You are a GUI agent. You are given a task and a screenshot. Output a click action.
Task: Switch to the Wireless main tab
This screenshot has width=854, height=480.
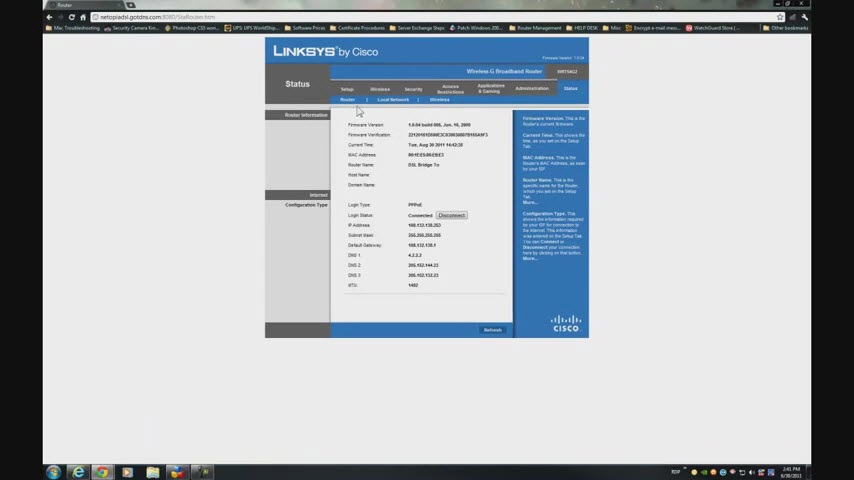tap(380, 89)
